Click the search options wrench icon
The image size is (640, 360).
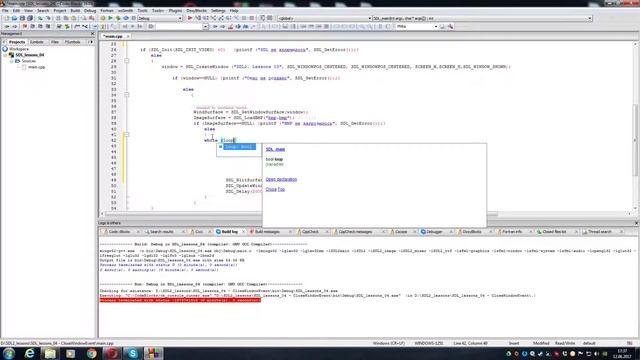[x=451, y=27]
